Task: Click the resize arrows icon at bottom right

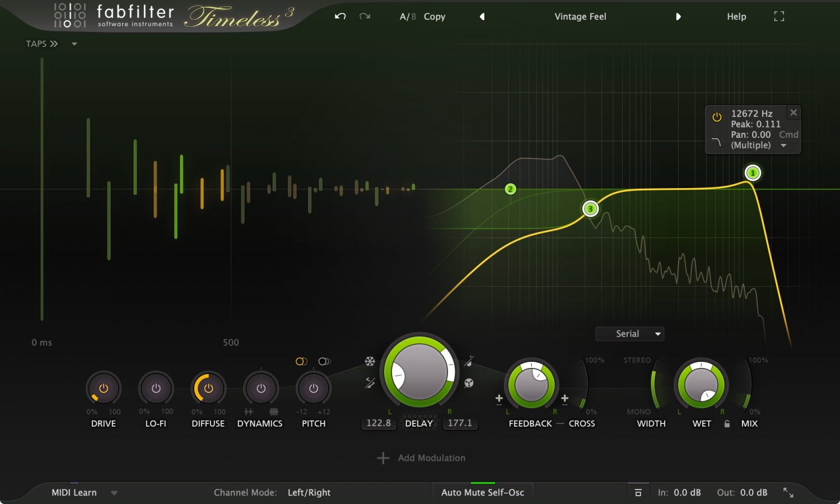Action: [788, 493]
